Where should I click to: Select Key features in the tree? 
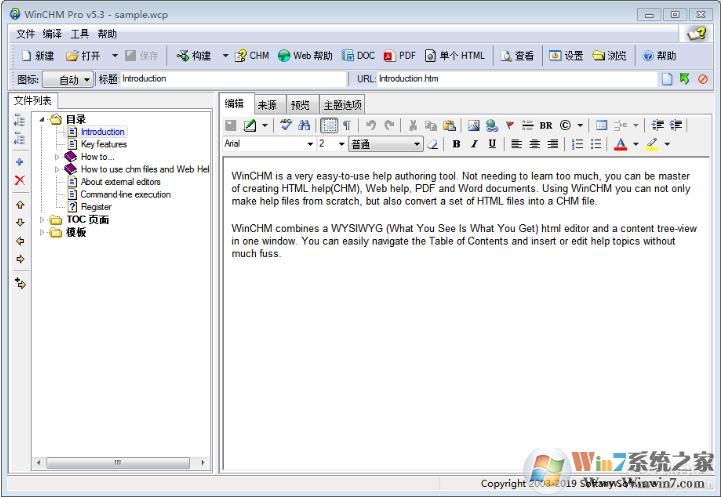tap(103, 144)
